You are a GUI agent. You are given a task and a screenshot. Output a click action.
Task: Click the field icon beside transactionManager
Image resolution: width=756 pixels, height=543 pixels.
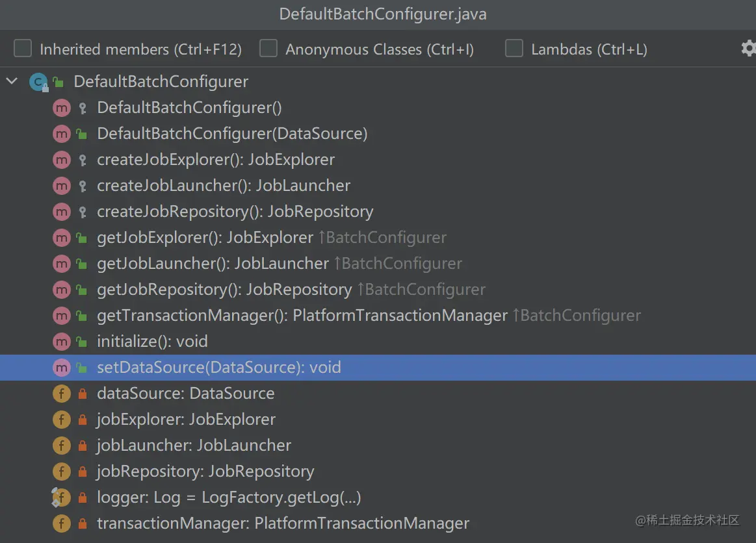click(61, 524)
